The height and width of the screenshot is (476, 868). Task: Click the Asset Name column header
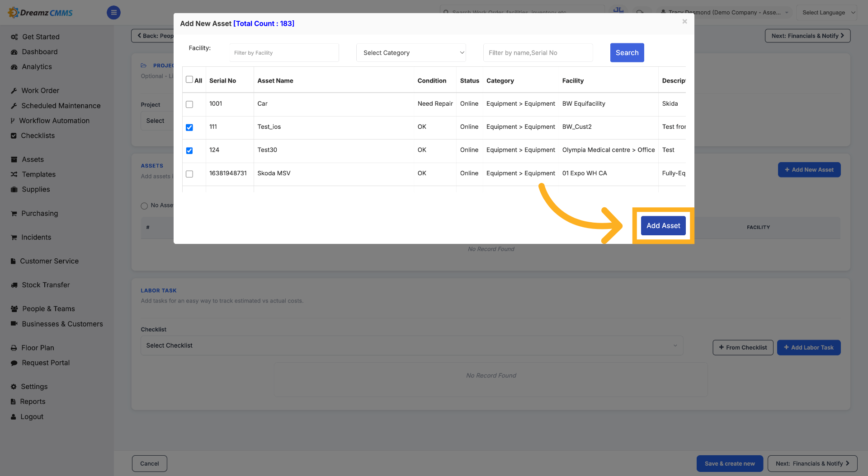point(275,81)
